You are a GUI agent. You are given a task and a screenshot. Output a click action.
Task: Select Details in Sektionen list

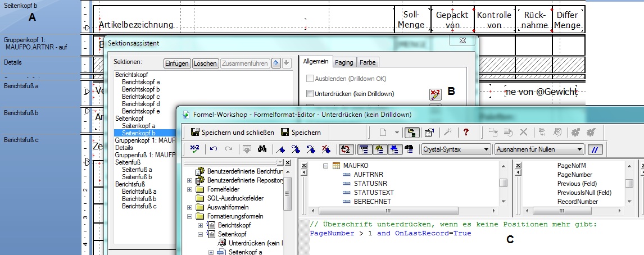[124, 147]
